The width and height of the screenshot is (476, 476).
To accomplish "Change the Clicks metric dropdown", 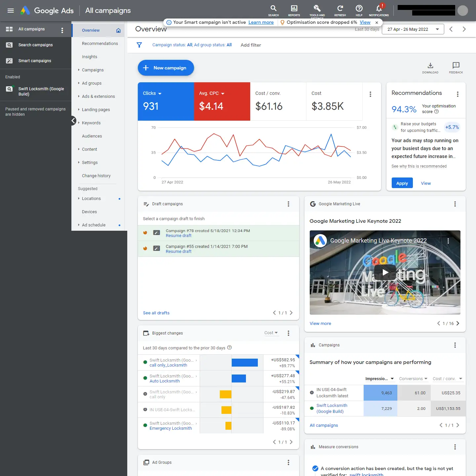I will pyautogui.click(x=152, y=94).
